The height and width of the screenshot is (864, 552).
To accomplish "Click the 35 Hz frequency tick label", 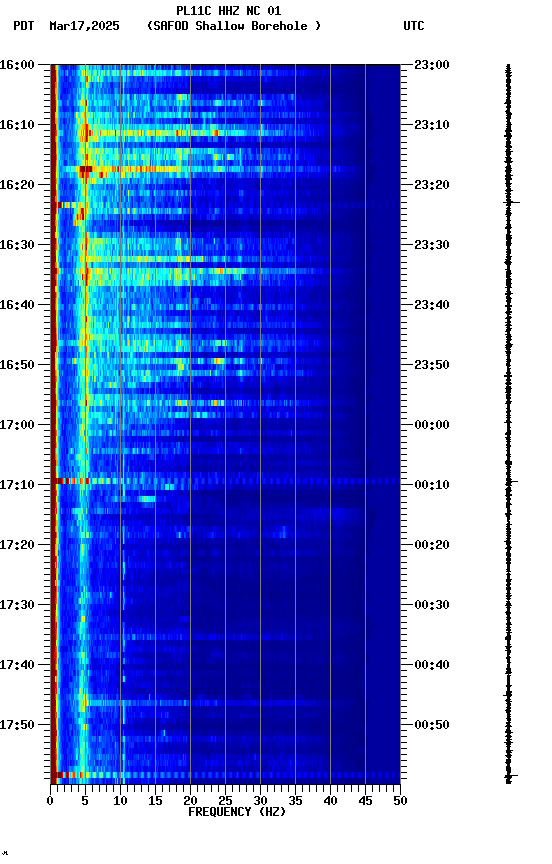I will tap(295, 801).
